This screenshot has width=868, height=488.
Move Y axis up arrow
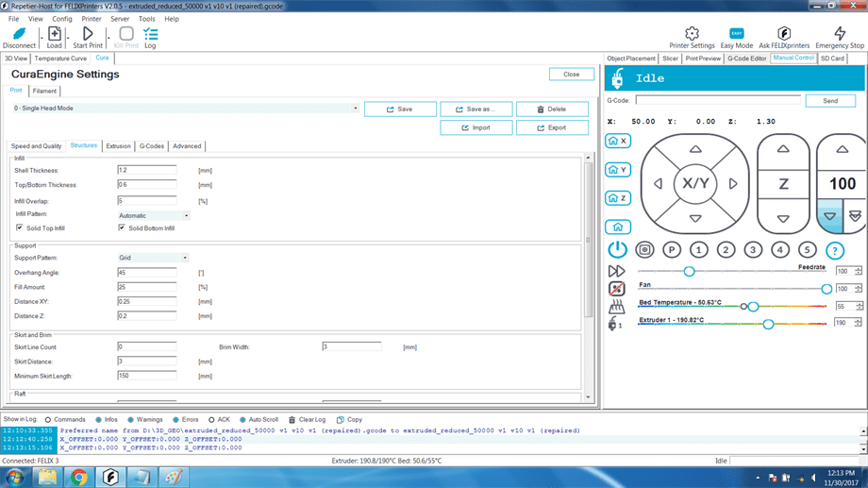695,149
